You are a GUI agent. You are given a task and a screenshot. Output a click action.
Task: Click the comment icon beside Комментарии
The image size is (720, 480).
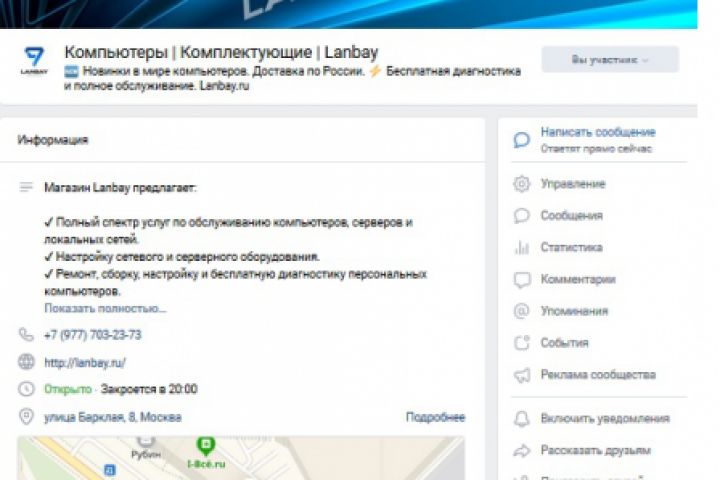(522, 280)
